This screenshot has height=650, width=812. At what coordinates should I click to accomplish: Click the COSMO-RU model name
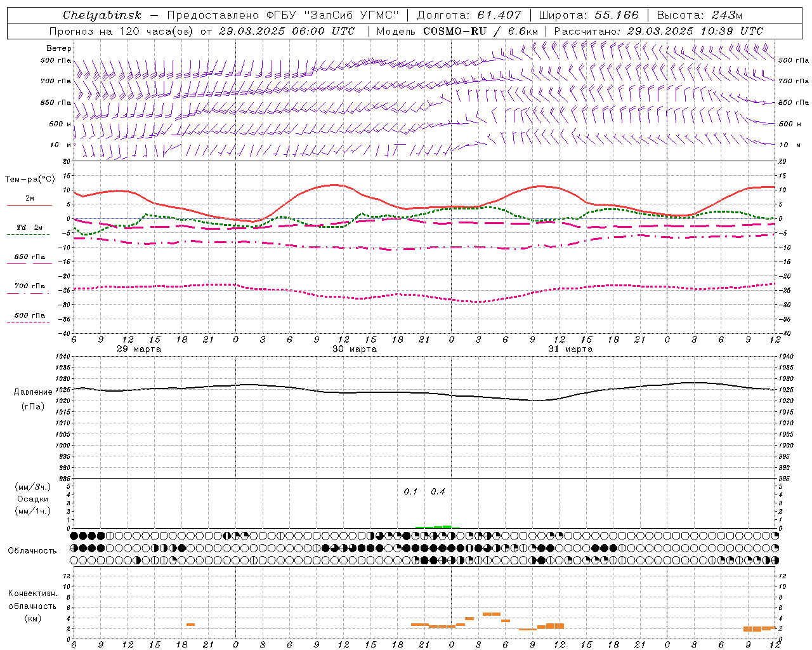tap(455, 31)
